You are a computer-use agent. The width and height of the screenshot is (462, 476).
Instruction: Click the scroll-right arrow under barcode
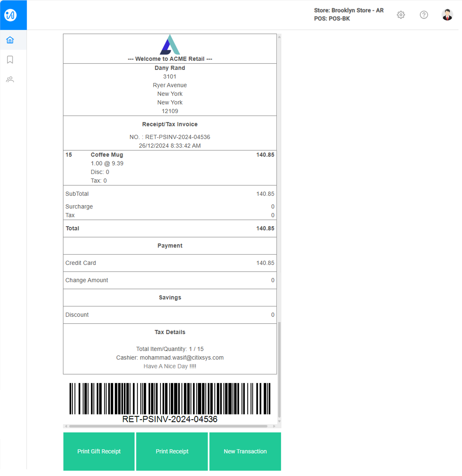click(x=274, y=426)
